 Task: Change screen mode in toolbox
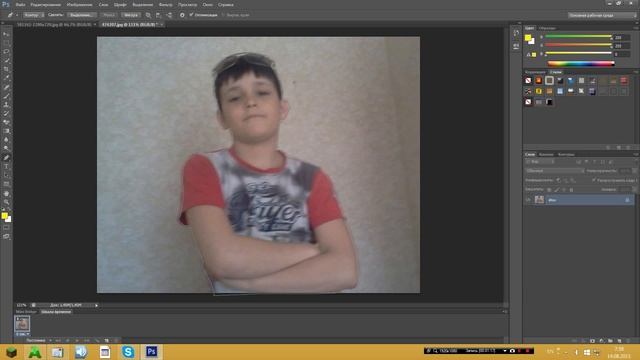[x=6, y=236]
